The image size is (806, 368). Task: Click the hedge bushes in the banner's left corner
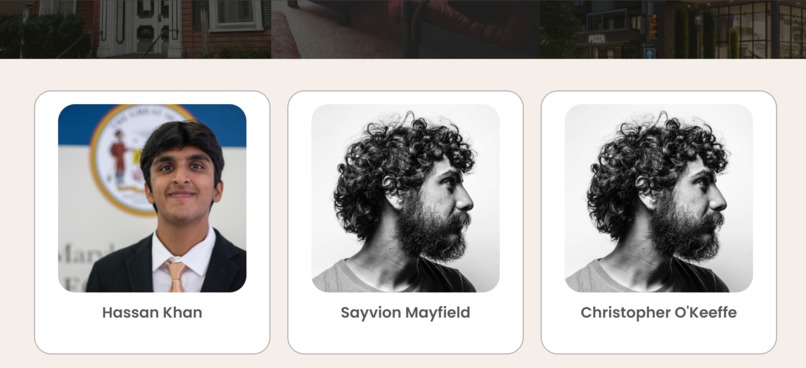pyautogui.click(x=42, y=36)
